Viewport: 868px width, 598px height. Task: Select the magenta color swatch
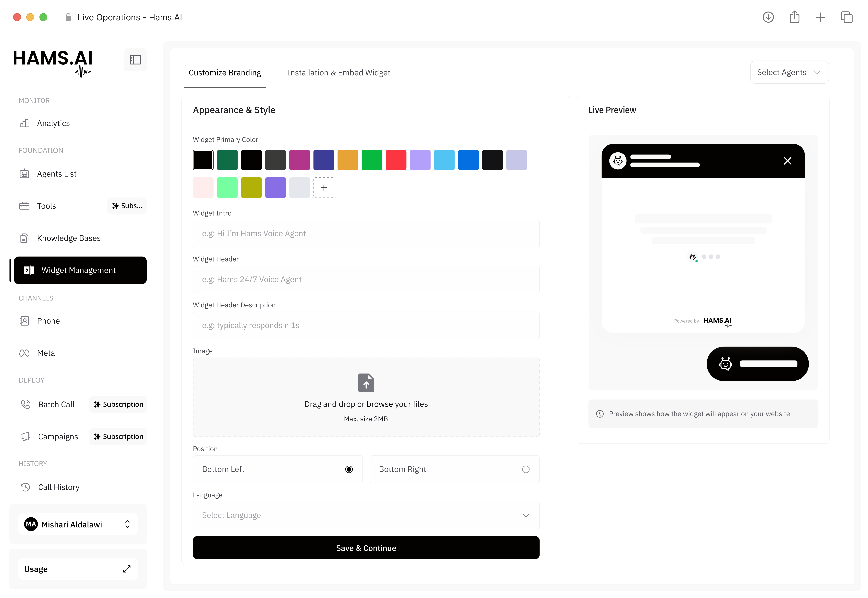[300, 160]
